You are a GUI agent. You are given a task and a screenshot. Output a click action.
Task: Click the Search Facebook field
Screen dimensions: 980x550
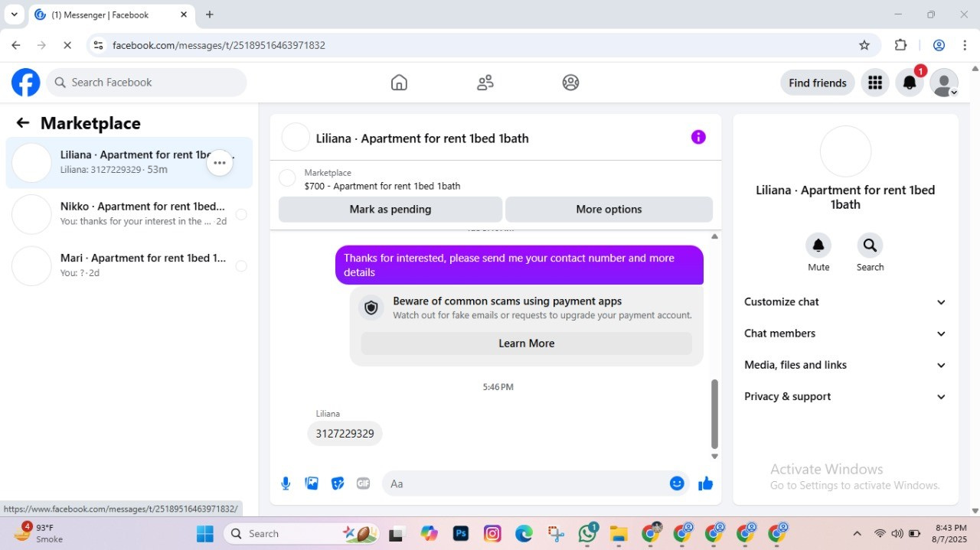point(146,83)
